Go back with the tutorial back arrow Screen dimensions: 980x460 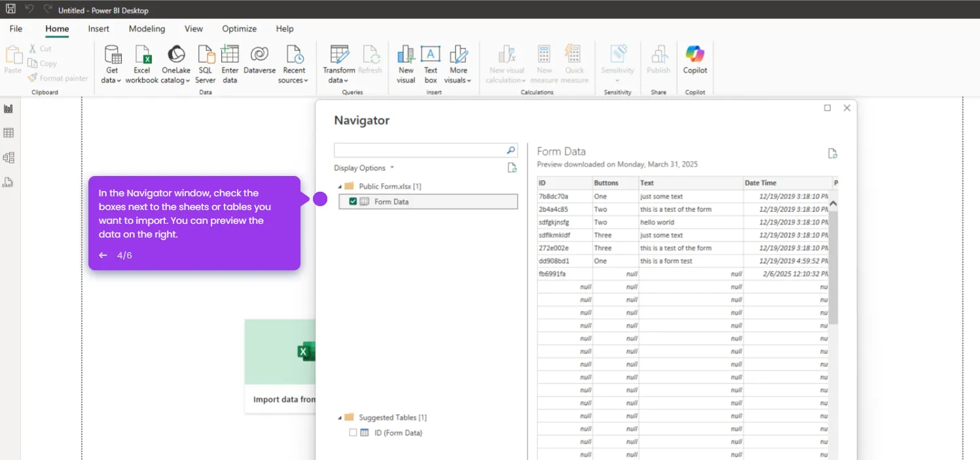103,255
